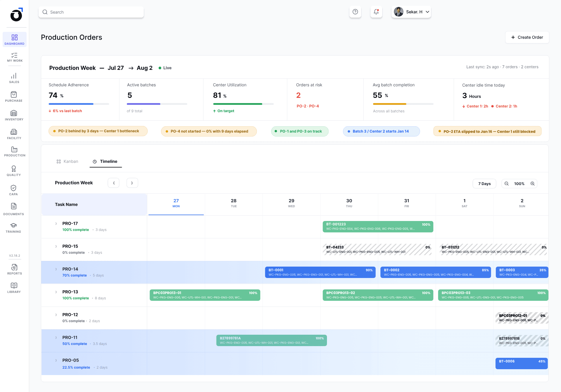This screenshot has width=561, height=392.
Task: Expand the PRO-12 row
Action: [x=56, y=315]
